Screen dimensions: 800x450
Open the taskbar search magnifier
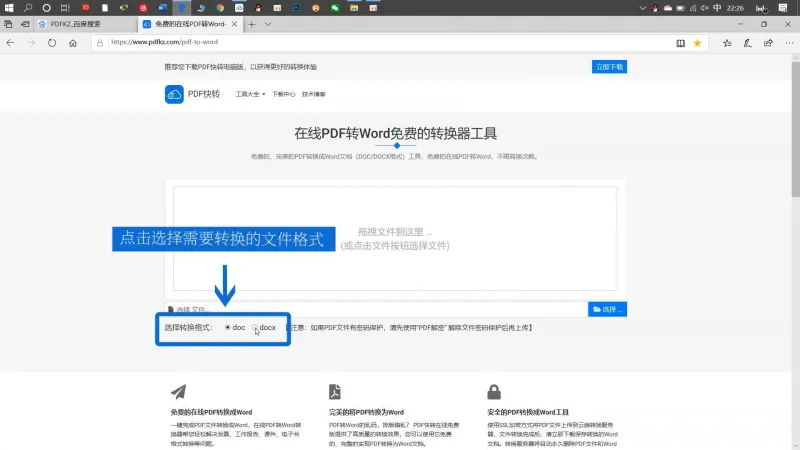click(x=28, y=8)
